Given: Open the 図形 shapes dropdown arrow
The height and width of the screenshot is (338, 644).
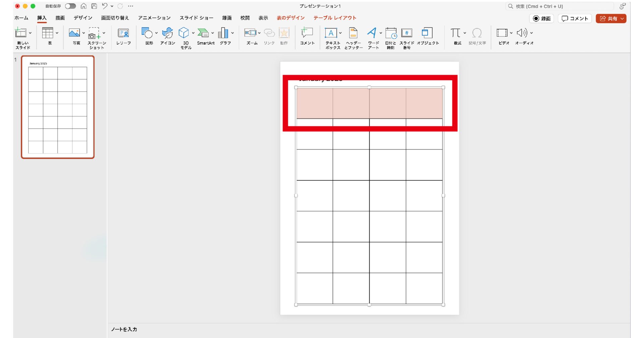Looking at the screenshot, I should point(156,33).
